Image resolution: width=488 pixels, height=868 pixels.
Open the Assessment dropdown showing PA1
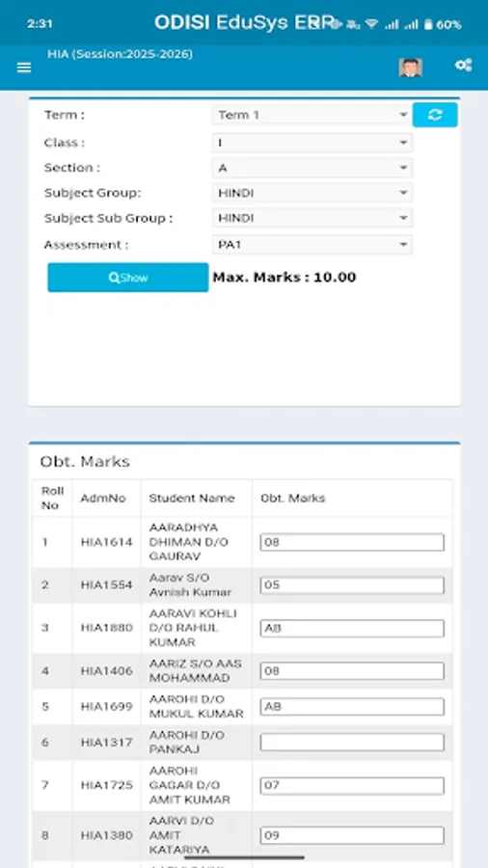pos(312,245)
